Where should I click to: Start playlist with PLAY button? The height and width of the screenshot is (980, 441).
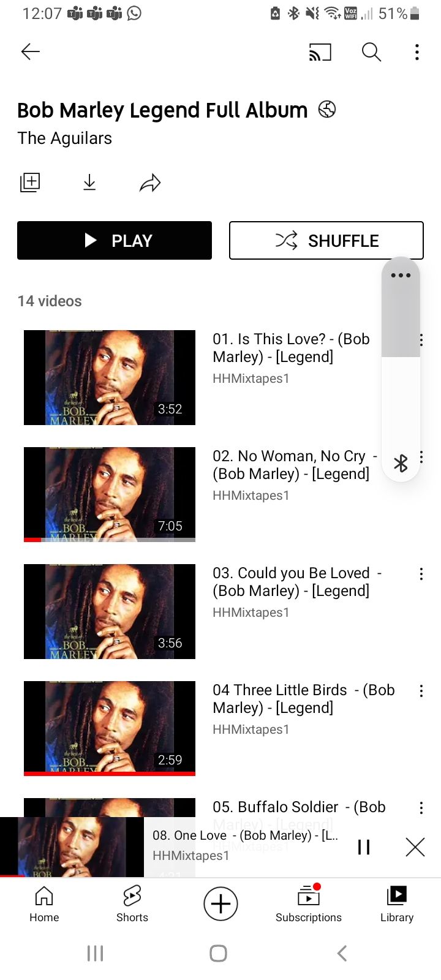[x=115, y=241]
